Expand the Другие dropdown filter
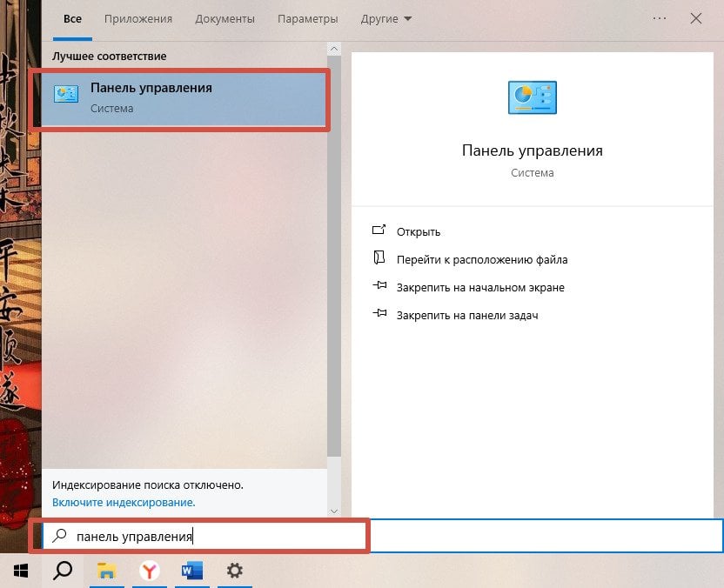The height and width of the screenshot is (588, 724). coord(386,19)
